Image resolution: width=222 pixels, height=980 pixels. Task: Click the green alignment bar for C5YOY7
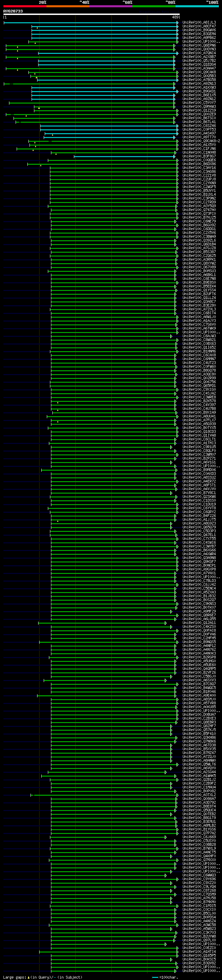coord(92,103)
